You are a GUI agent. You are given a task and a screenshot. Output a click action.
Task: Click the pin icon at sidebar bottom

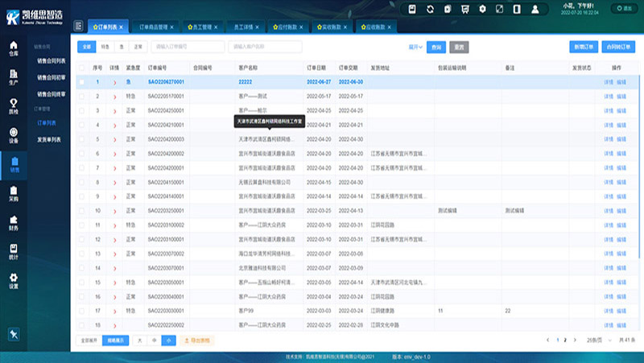(x=14, y=334)
